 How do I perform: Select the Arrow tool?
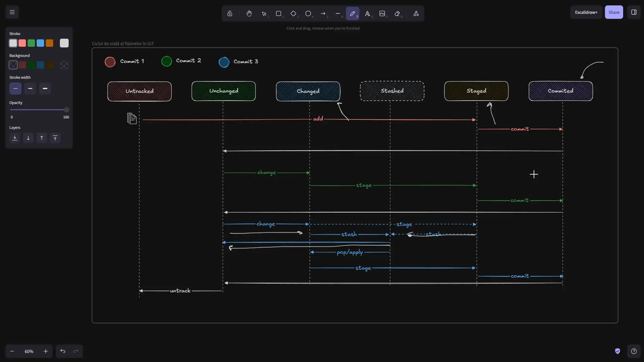click(x=323, y=13)
